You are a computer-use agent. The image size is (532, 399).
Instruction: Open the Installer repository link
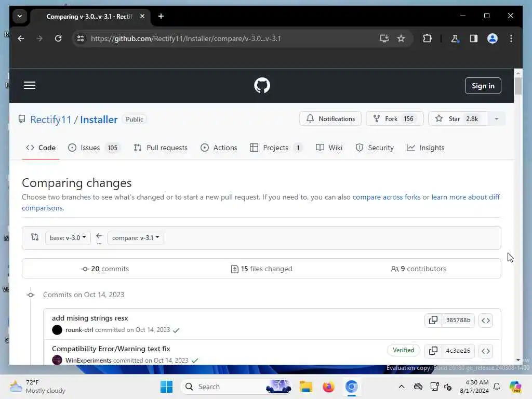pyautogui.click(x=99, y=119)
